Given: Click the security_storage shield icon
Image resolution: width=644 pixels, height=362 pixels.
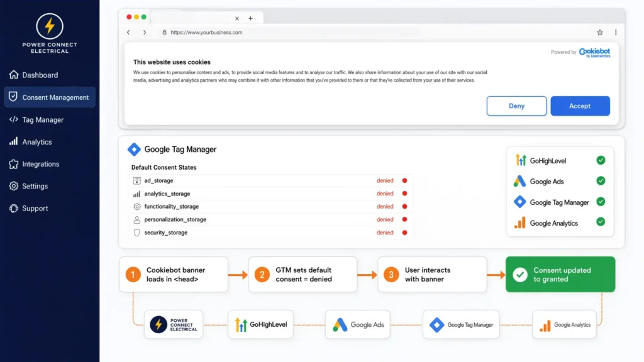Looking at the screenshot, I should 136,233.
